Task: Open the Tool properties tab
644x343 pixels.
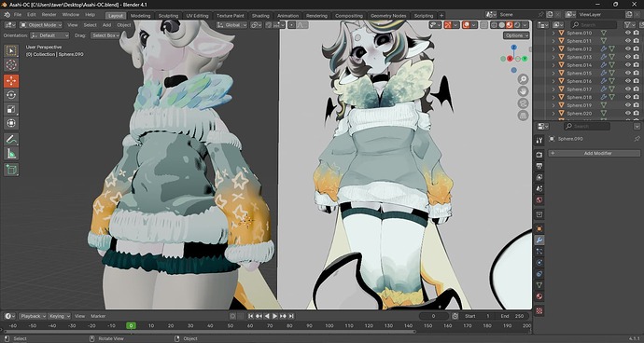Action: pos(539,141)
